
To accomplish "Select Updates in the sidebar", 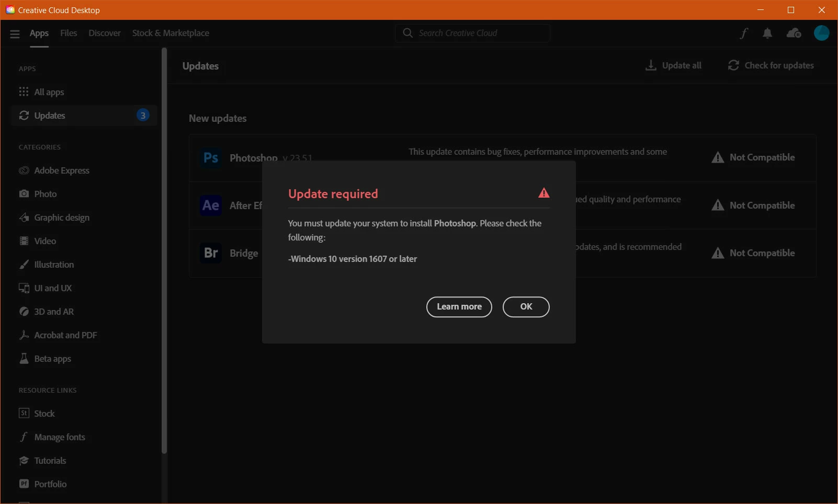I will point(84,116).
